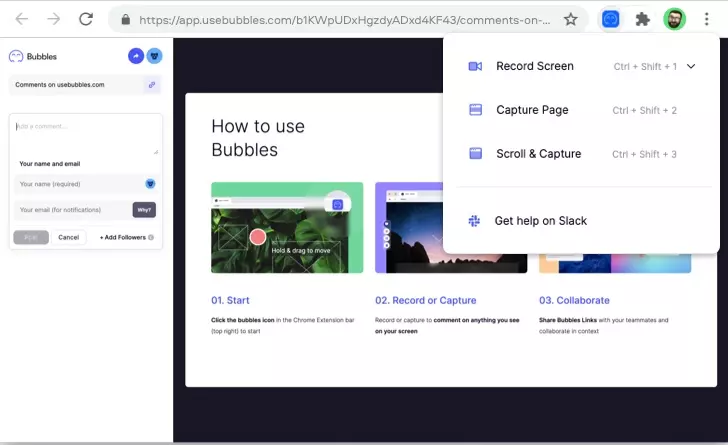The image size is (728, 445).
Task: Click the greyed Post button
Action: click(31, 237)
